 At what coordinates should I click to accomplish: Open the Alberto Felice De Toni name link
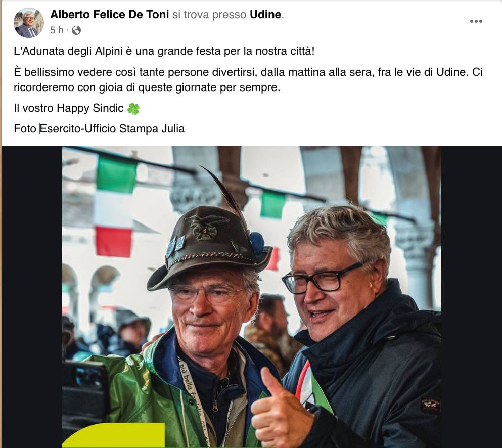110,14
